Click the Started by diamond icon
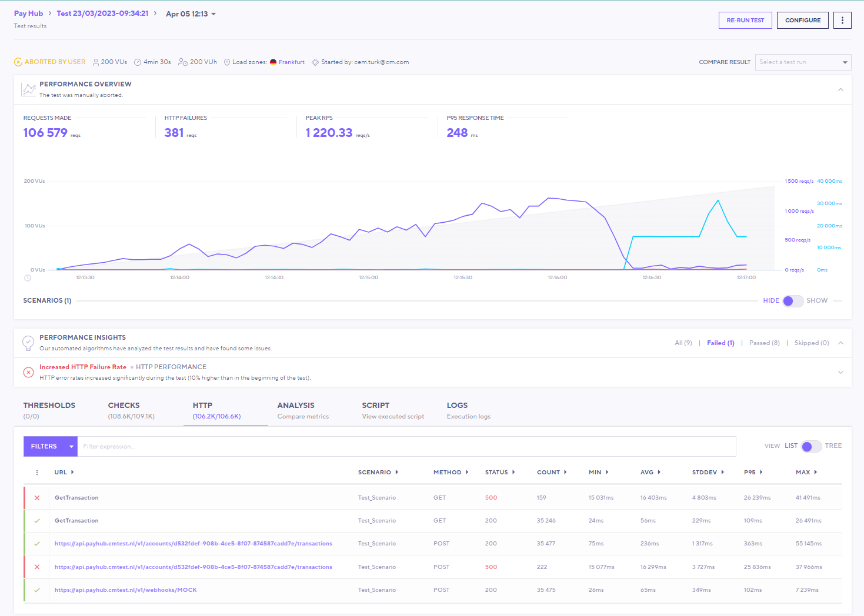 (x=315, y=62)
